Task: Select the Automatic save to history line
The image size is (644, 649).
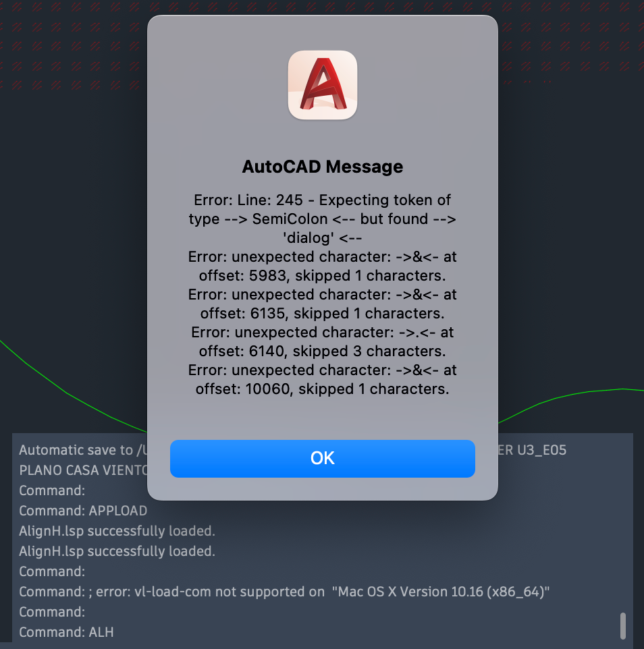Action: click(x=83, y=450)
